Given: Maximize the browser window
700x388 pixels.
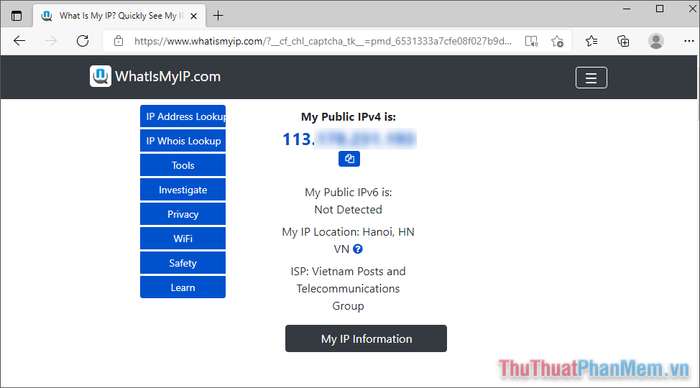Looking at the screenshot, I should point(660,9).
